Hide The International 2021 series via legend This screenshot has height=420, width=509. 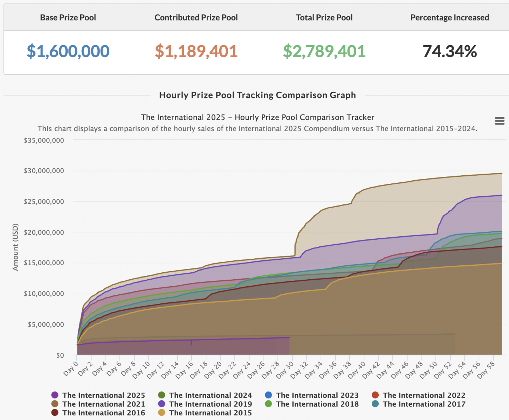98,404
